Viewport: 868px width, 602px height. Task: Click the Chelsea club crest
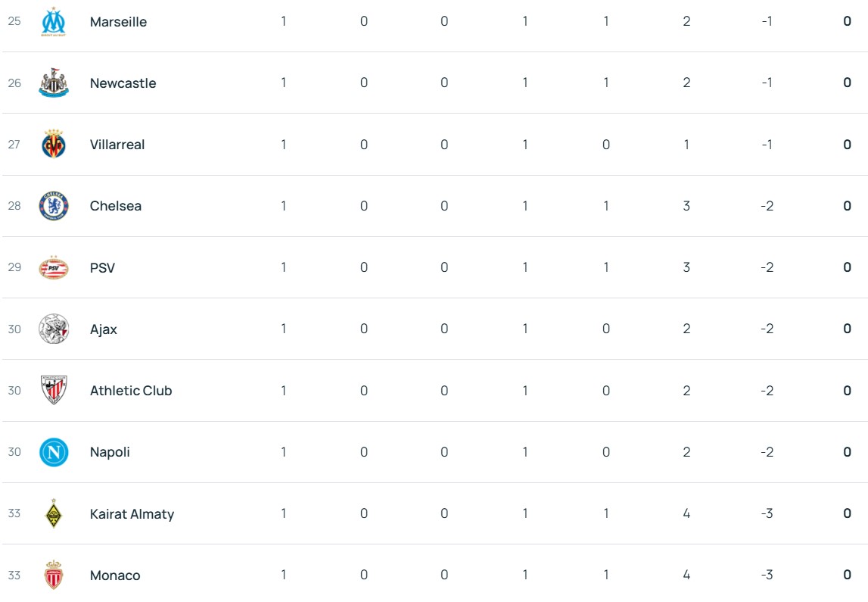tap(54, 206)
